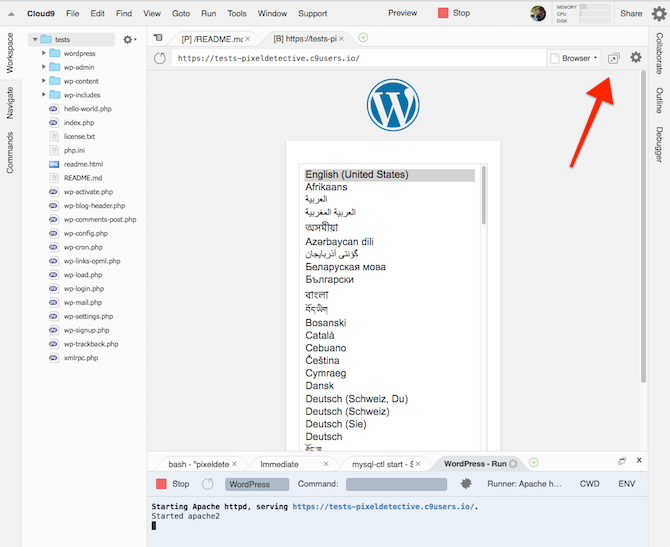Maximize the console panel icon
The height and width of the screenshot is (547, 670).
622,461
